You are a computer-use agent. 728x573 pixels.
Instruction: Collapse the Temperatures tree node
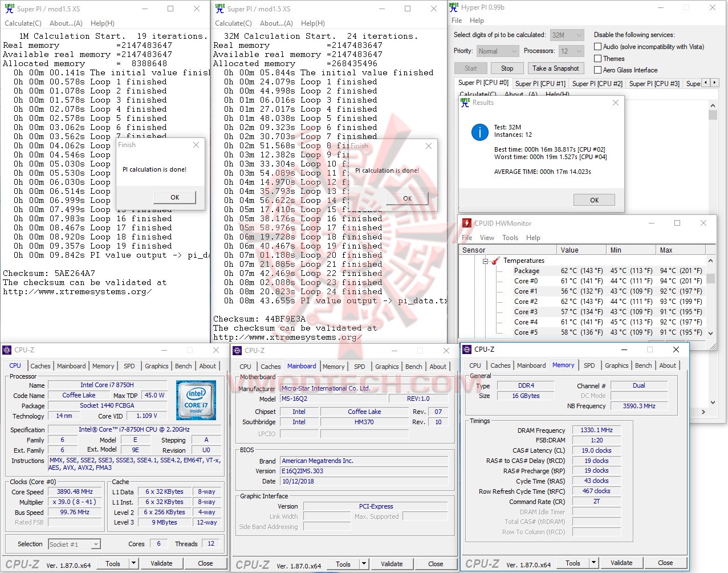(486, 261)
